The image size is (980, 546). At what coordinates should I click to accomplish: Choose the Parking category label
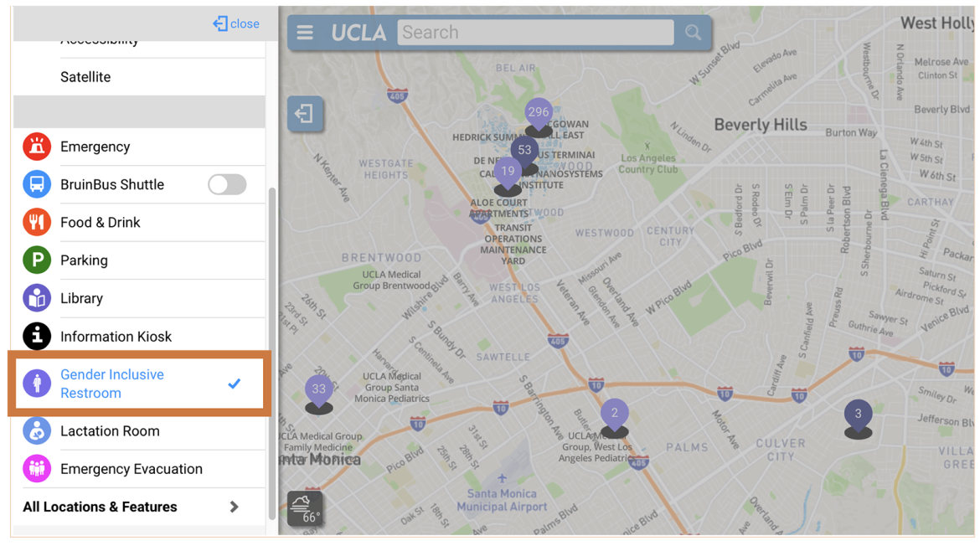pos(84,260)
